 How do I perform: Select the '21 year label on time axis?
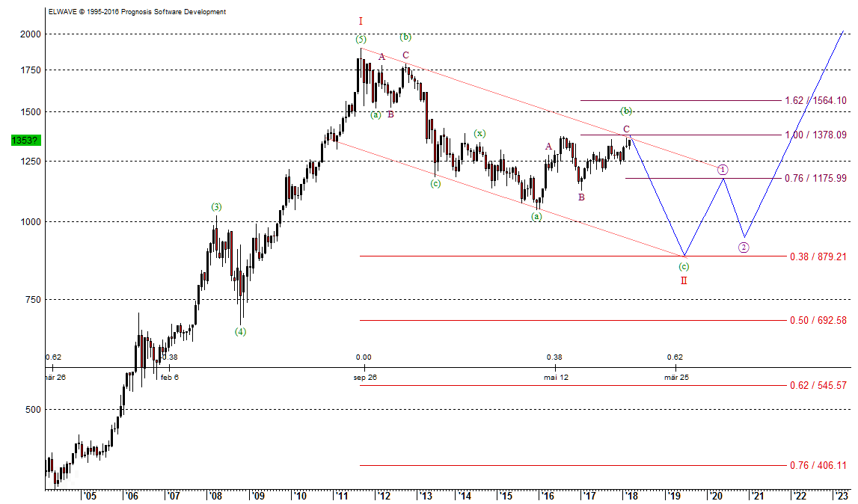(757, 496)
